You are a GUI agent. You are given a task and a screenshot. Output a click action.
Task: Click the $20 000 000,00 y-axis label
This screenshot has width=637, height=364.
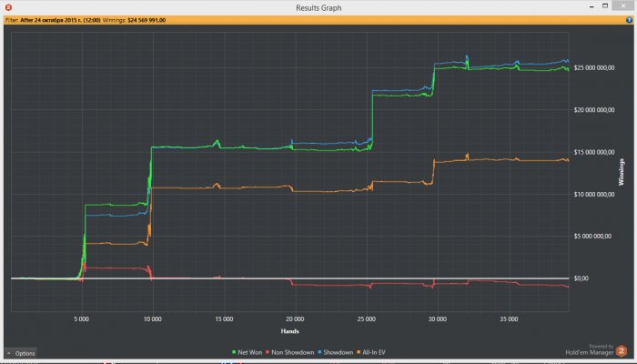click(x=594, y=110)
